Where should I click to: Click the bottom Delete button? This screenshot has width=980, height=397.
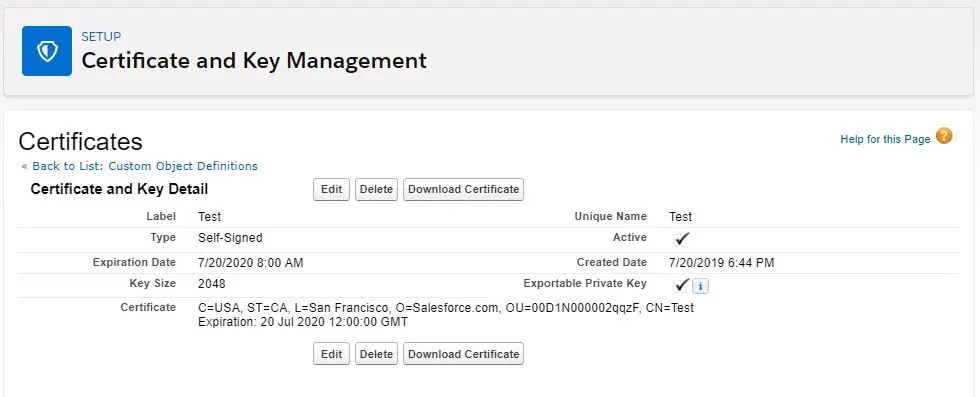click(x=376, y=354)
